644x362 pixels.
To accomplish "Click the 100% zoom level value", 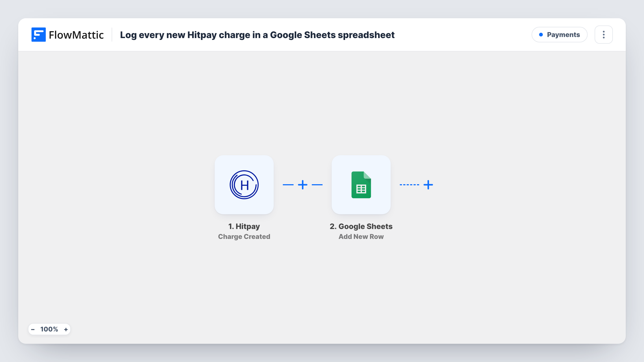I will point(49,329).
